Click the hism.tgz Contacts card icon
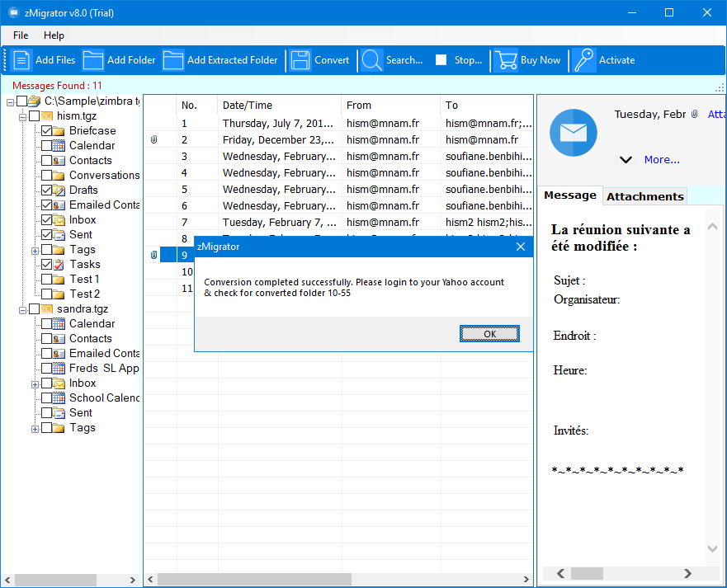 click(x=59, y=161)
